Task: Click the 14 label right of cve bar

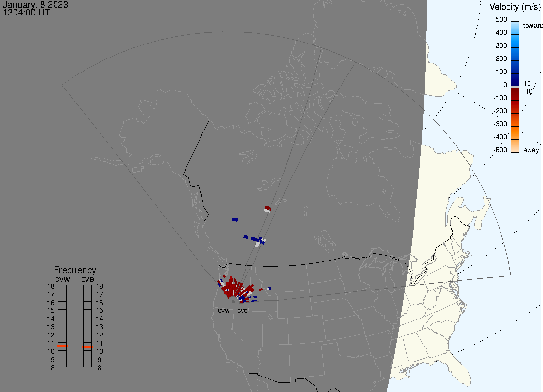Action: pyautogui.click(x=100, y=319)
